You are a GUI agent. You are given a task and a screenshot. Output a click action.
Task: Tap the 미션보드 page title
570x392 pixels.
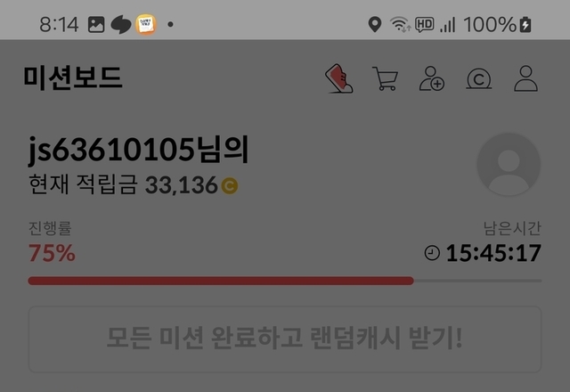point(73,78)
